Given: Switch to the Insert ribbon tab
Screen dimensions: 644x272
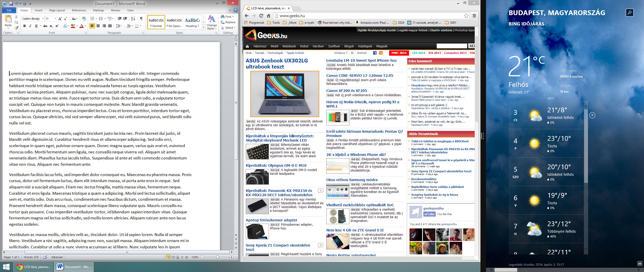Looking at the screenshot, I should 38,10.
